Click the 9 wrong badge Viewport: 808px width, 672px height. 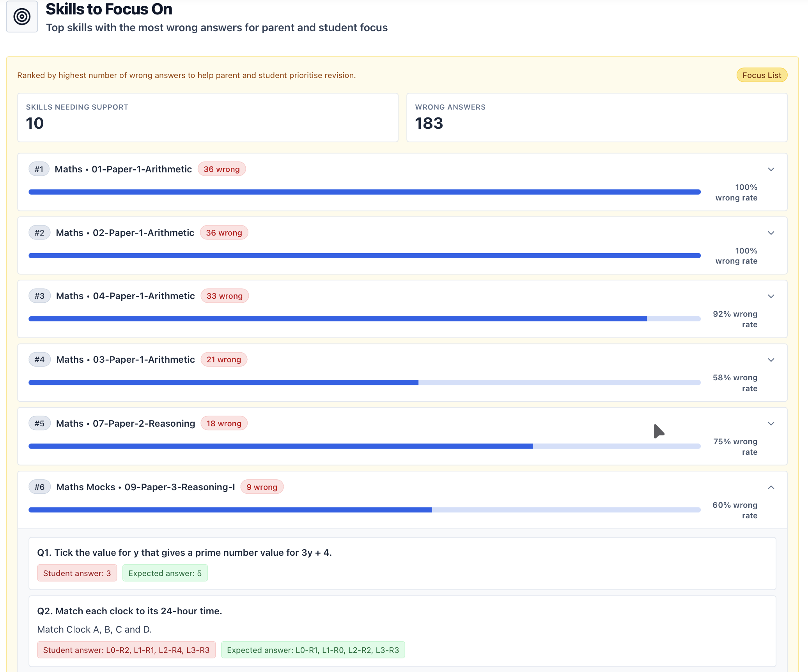click(262, 487)
